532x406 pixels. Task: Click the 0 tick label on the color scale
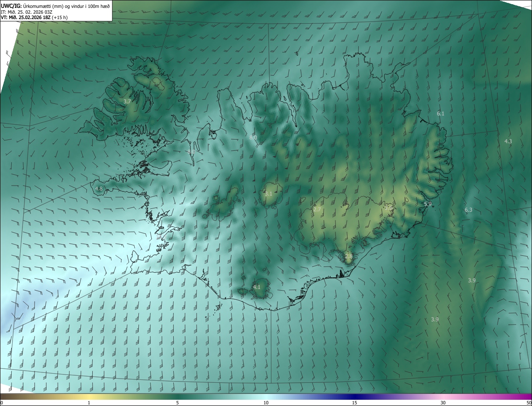(x=2, y=403)
